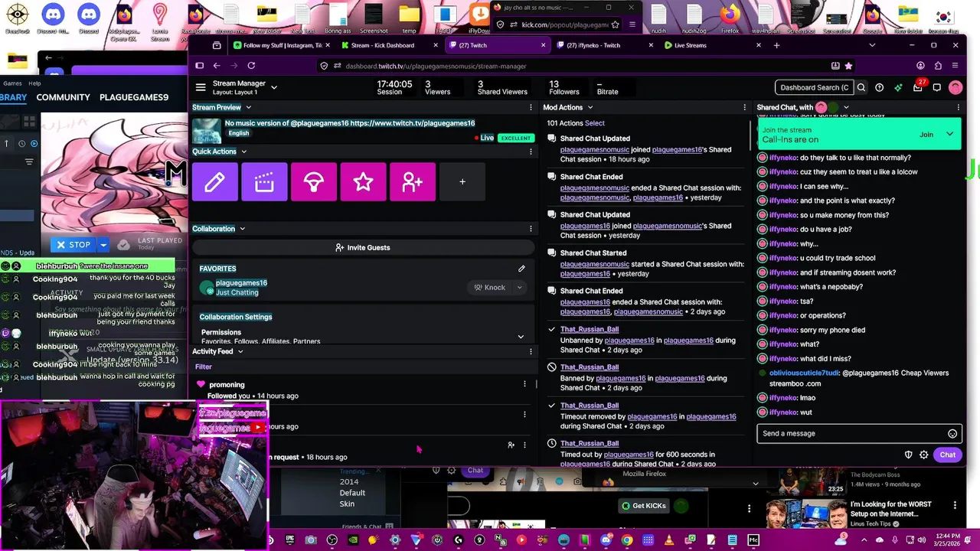Screen dimensions: 980x551
Task: Click Get KICKs button in Kick window
Action: (x=643, y=506)
